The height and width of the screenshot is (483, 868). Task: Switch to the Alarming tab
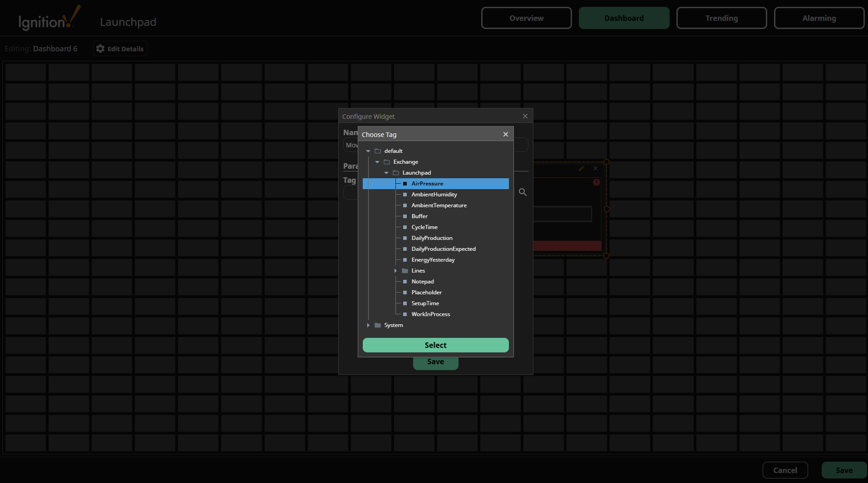tap(819, 18)
